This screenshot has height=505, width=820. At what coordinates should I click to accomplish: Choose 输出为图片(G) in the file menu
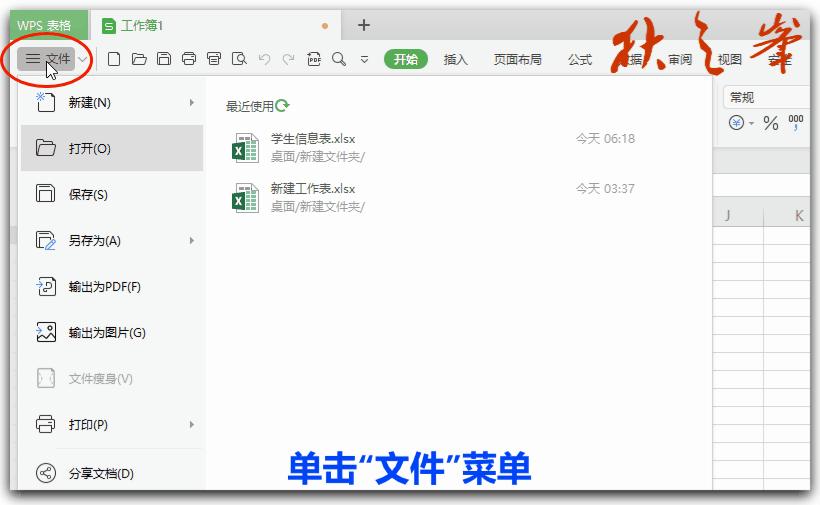[112, 332]
